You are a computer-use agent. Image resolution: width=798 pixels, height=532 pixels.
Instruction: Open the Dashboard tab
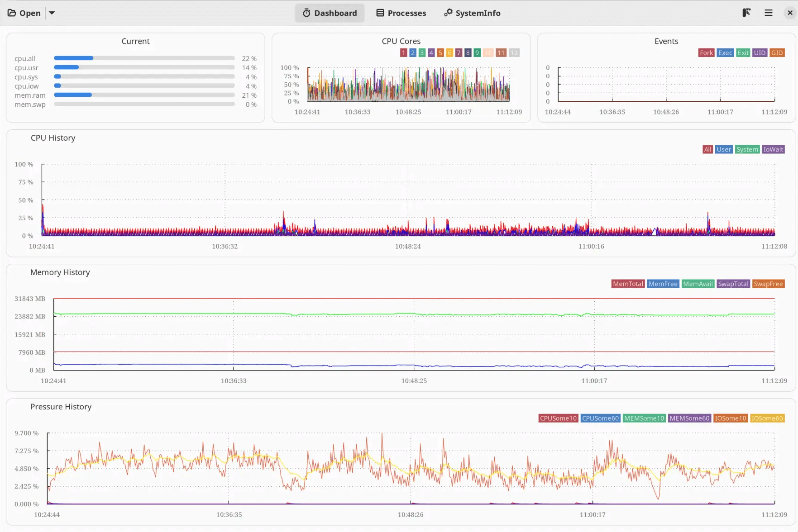coord(330,13)
